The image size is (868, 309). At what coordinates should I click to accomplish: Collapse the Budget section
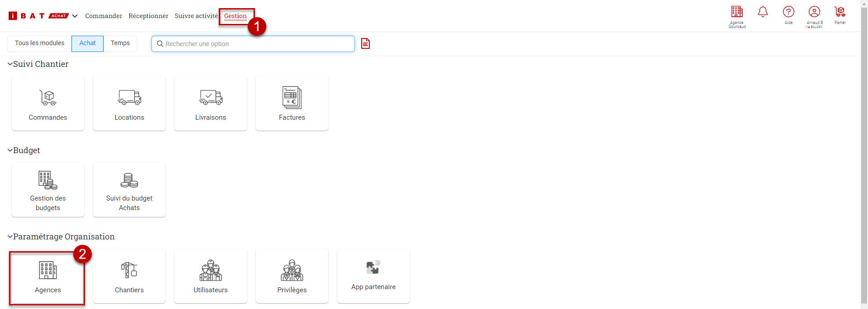coord(10,150)
